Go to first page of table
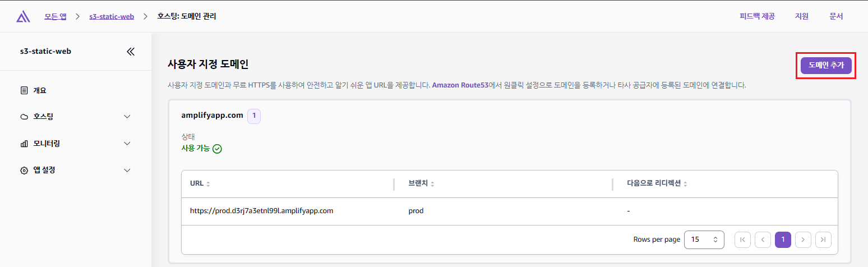This screenshot has width=868, height=267. pos(742,240)
